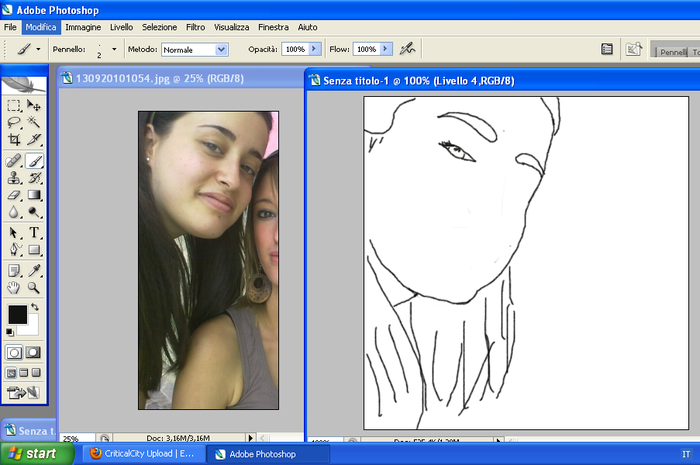The height and width of the screenshot is (465, 700).
Task: Select the Type (T) tool
Action: point(34,233)
